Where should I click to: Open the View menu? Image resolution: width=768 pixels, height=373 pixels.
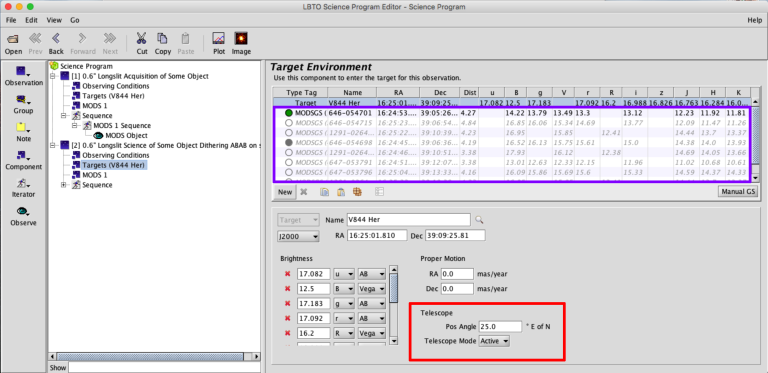(x=54, y=20)
